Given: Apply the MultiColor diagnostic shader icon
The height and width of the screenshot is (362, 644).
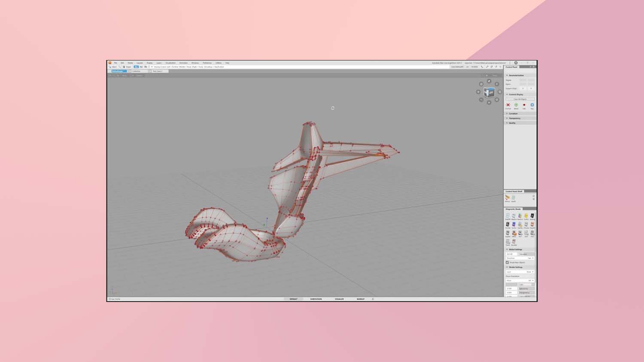Looking at the screenshot, I should pyautogui.click(x=513, y=216).
